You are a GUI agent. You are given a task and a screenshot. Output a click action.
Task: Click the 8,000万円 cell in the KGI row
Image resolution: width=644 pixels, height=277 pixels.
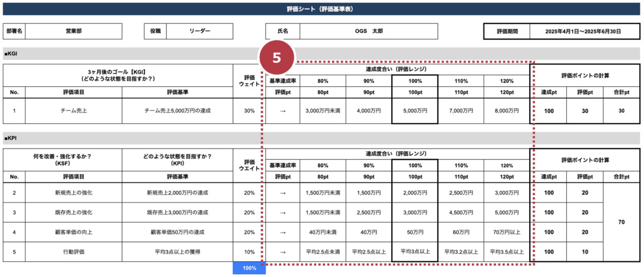[x=507, y=111]
